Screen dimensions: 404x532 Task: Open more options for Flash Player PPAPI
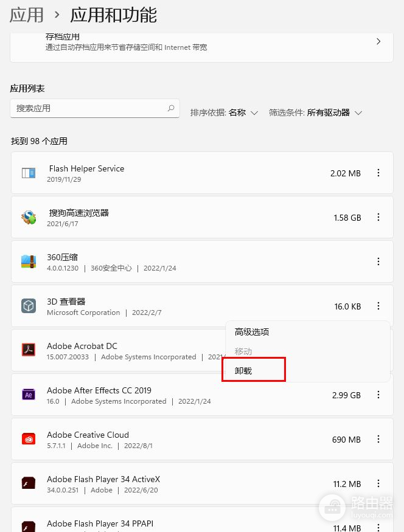[x=378, y=528]
